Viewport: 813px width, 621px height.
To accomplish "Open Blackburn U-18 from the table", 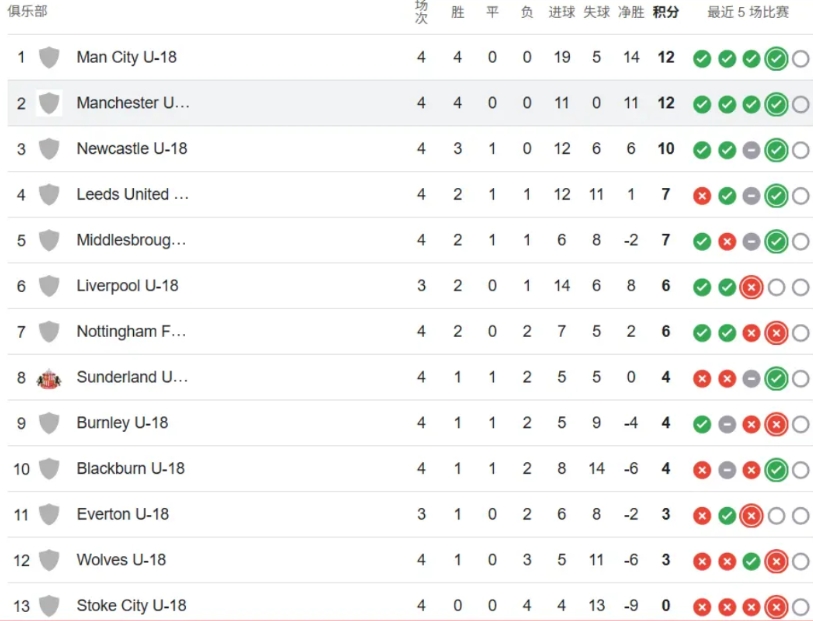I will (130, 469).
